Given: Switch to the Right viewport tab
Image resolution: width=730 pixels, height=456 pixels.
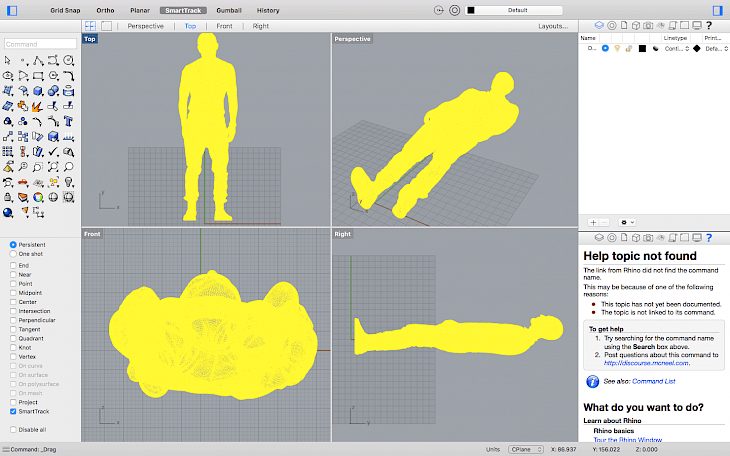Looking at the screenshot, I should (261, 26).
